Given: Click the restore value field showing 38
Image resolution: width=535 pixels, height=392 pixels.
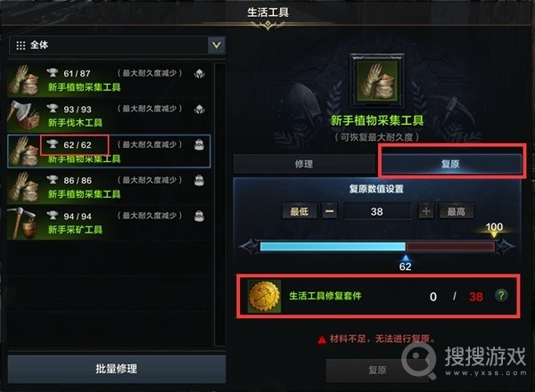Looking at the screenshot, I should [377, 211].
